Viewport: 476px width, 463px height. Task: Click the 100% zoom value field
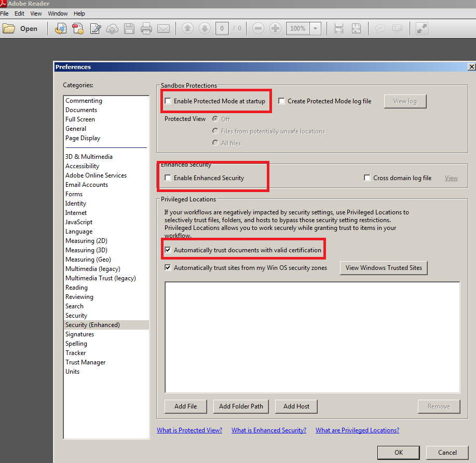click(x=298, y=29)
